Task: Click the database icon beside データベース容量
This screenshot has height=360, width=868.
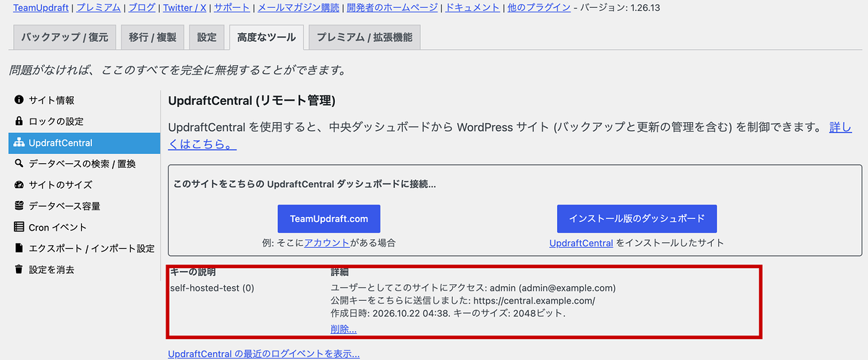Action: (19, 206)
